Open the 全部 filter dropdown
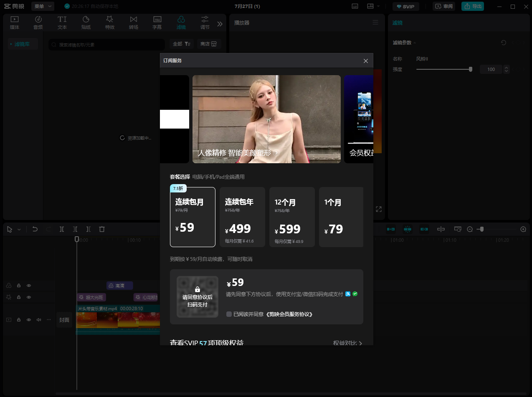 click(x=182, y=44)
